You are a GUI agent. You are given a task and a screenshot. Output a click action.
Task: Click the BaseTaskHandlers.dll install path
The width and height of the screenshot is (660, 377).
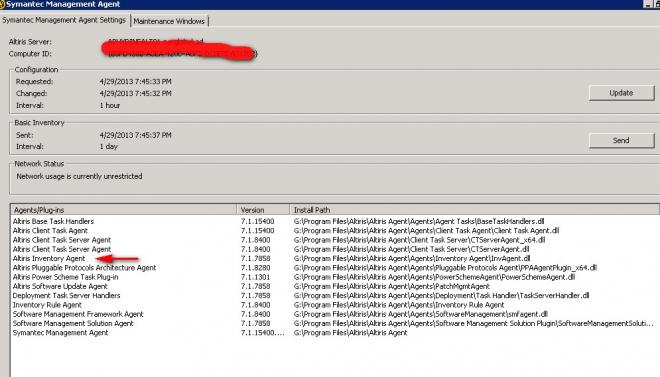point(419,221)
